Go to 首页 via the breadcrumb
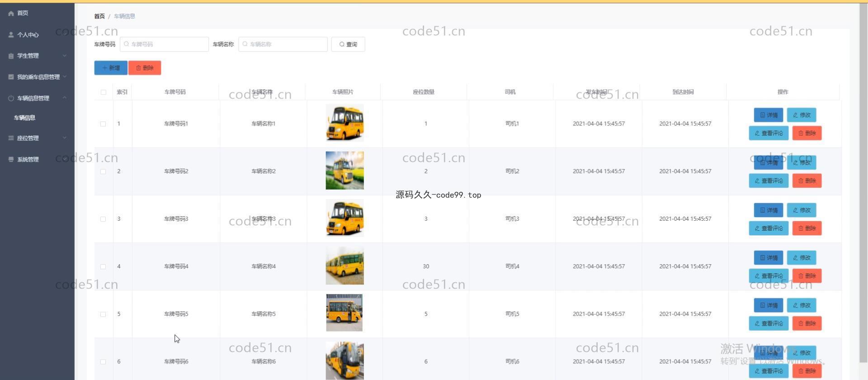Image resolution: width=868 pixels, height=380 pixels. pyautogui.click(x=99, y=16)
